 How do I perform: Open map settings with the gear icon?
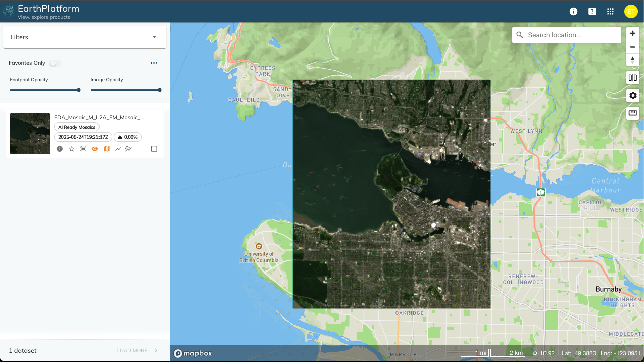(633, 95)
